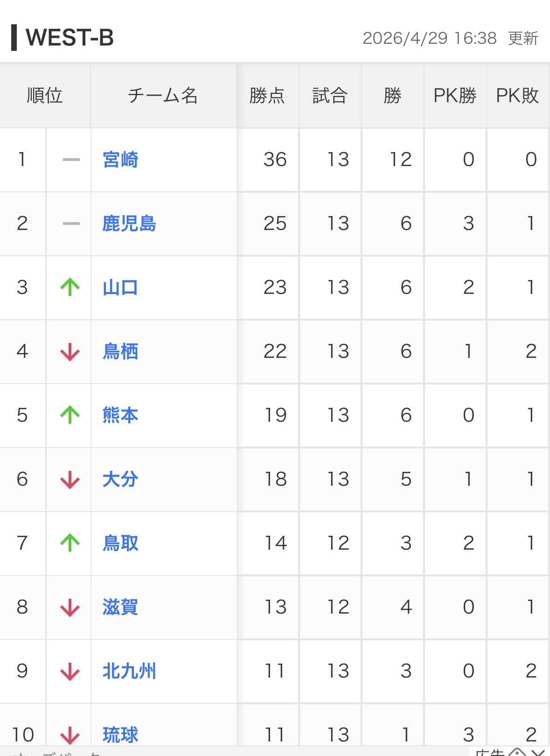Click the 勝点 column header
Image resolution: width=550 pixels, height=756 pixels.
(267, 96)
